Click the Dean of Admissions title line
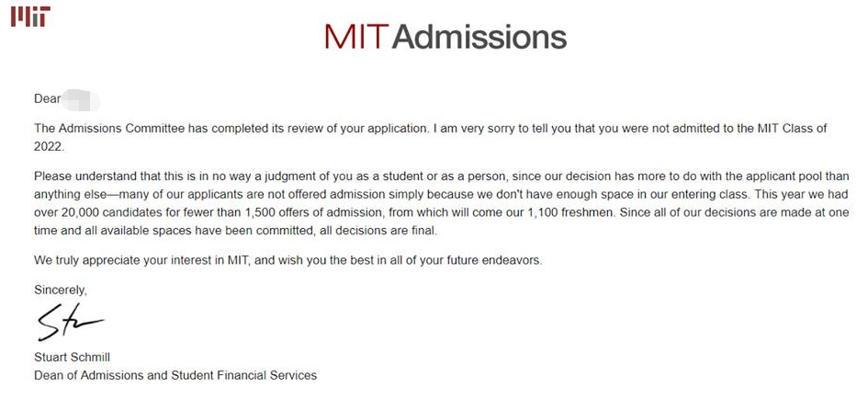 175,375
